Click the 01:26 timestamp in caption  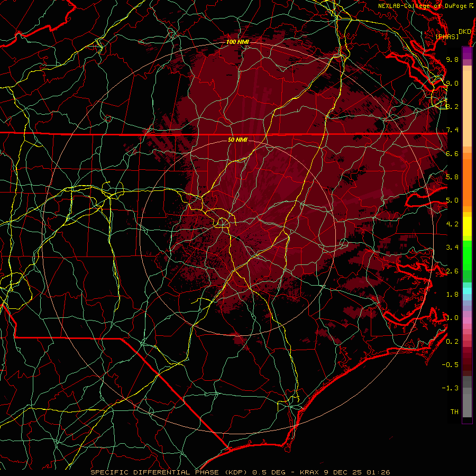coord(379,472)
